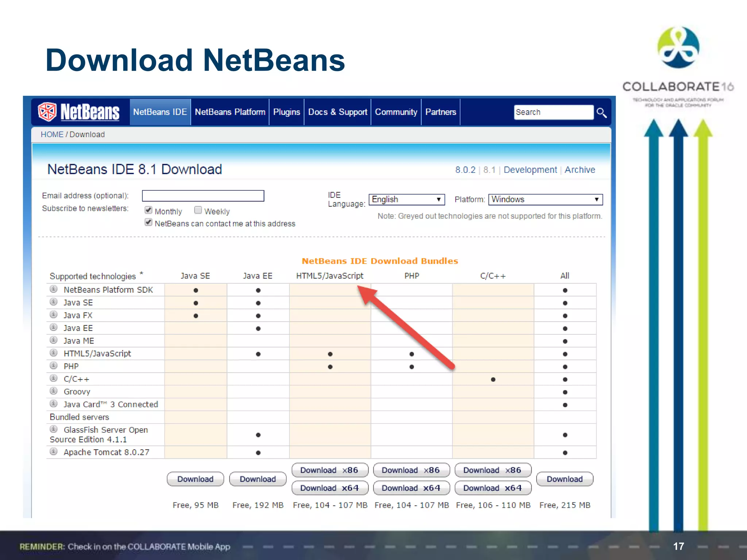747x560 pixels.
Task: Click Download x86 for HTML5/JavaScript bundle
Action: (x=330, y=470)
